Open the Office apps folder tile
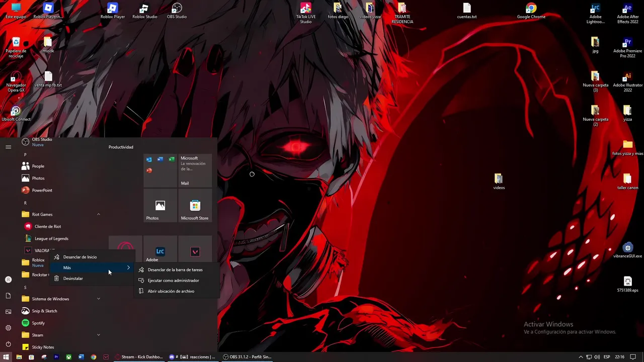 pyautogui.click(x=160, y=170)
